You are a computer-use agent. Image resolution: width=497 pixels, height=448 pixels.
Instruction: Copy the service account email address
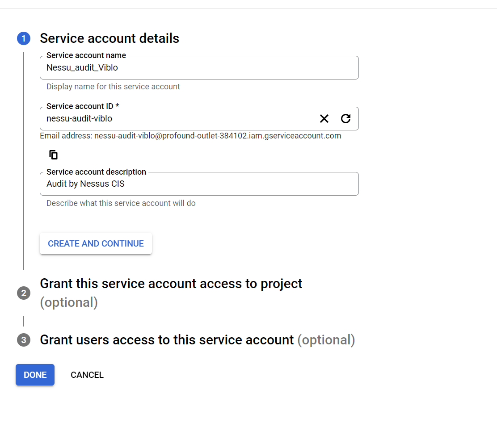[54, 155]
